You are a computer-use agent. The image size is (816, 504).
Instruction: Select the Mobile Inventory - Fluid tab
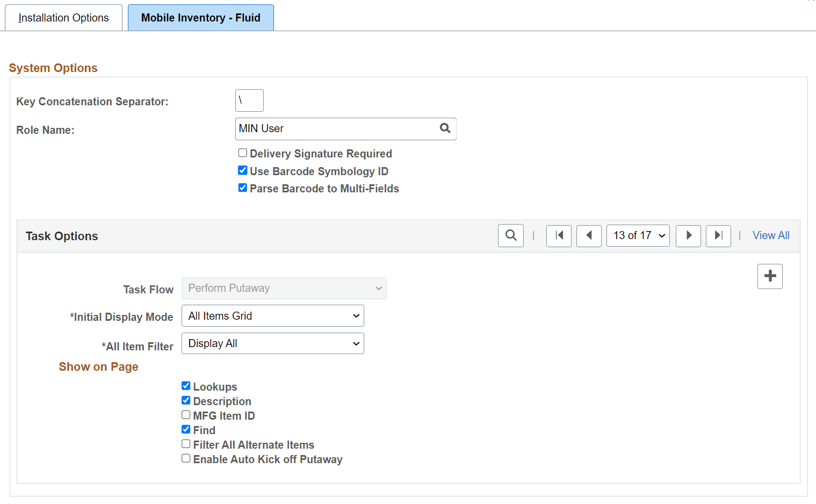pos(200,17)
